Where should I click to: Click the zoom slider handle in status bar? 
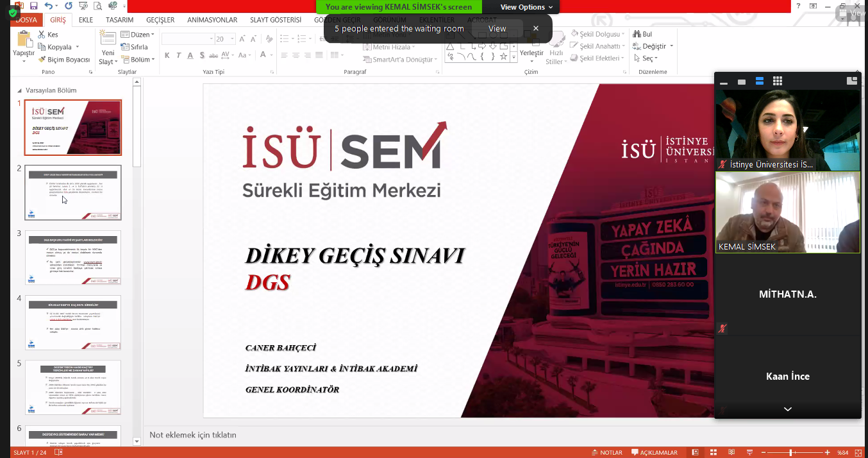coord(790,452)
